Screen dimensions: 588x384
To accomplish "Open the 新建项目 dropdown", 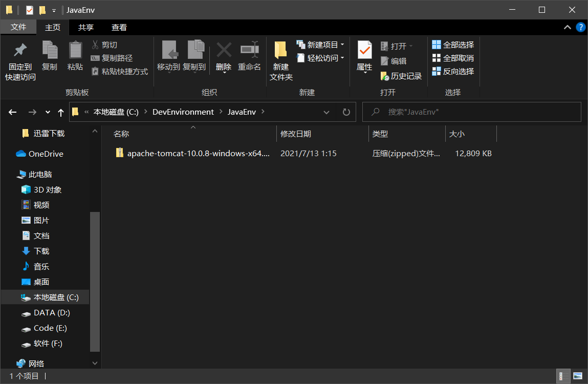I will point(320,45).
